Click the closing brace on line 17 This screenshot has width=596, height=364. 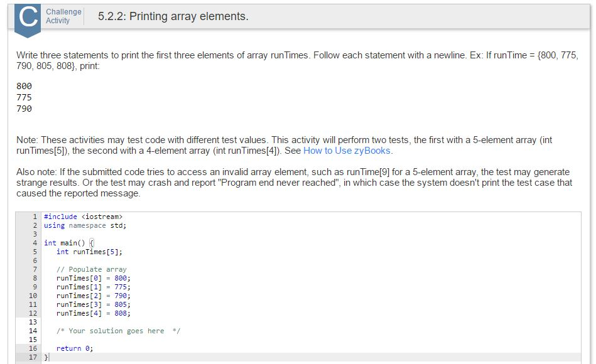click(x=45, y=357)
